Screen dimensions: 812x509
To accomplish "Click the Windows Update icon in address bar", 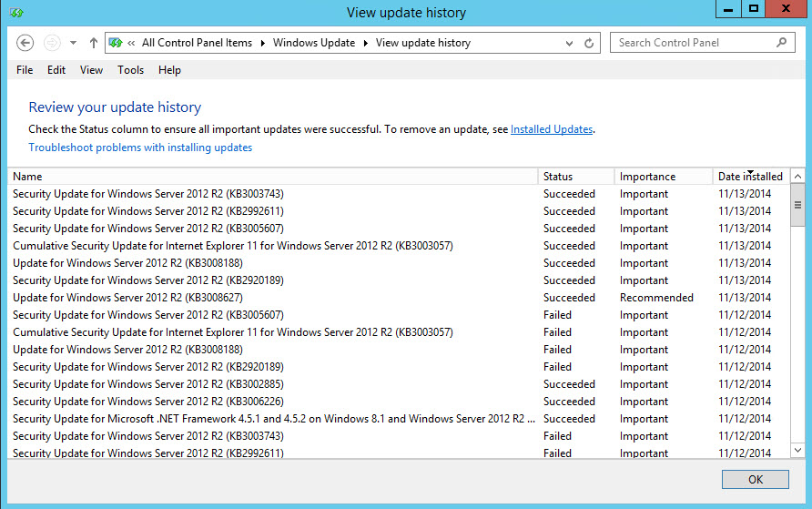I will coord(116,43).
